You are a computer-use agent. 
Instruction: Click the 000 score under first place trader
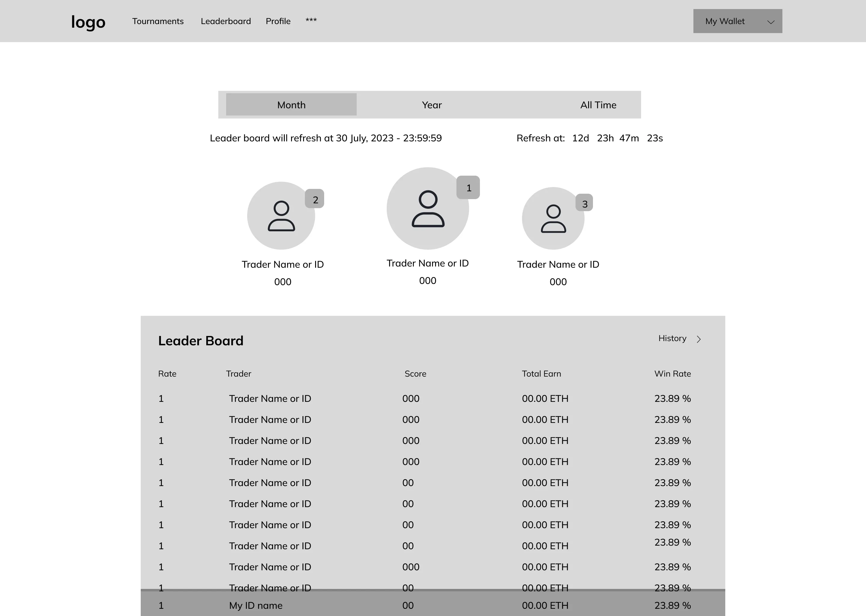[x=428, y=281]
